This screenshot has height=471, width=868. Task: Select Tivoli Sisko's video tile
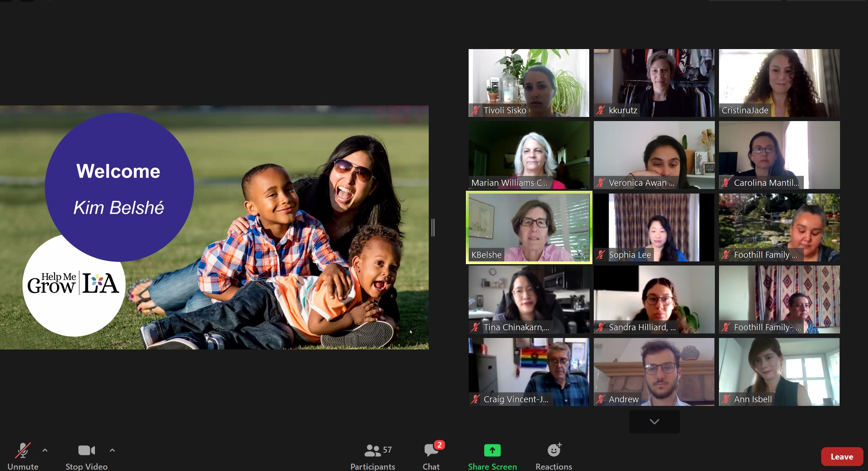click(529, 83)
